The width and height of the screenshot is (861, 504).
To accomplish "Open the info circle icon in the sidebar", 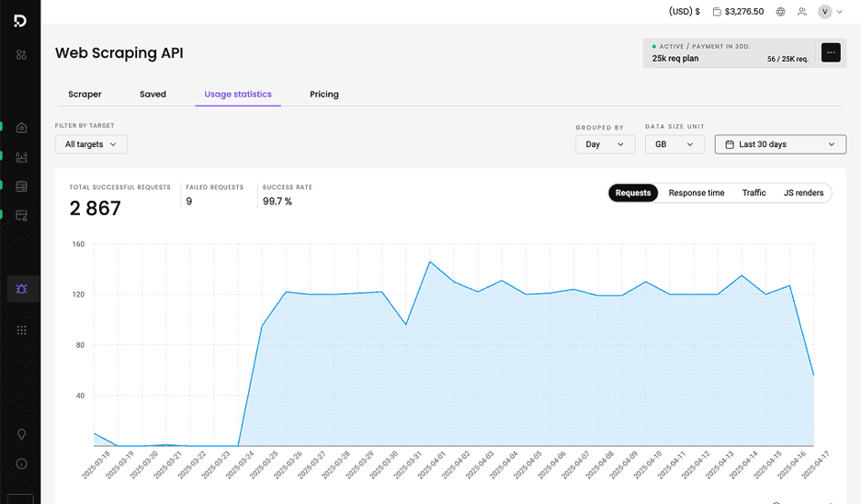I will (x=22, y=464).
